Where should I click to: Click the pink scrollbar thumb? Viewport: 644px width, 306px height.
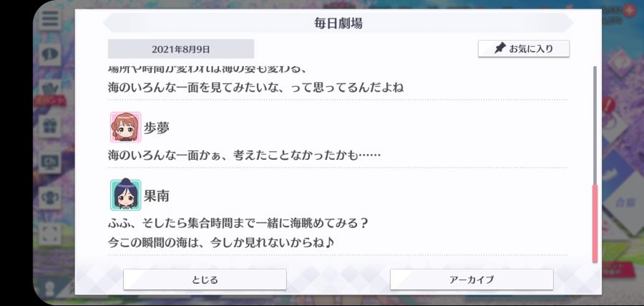595,224
